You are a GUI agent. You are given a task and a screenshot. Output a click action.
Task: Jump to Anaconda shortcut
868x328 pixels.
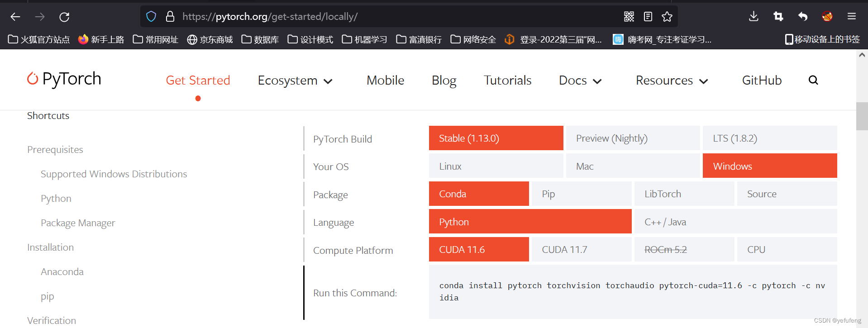coord(62,272)
